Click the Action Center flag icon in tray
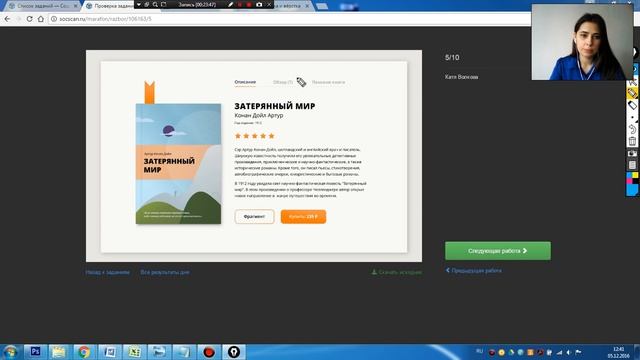The width and height of the screenshot is (640, 360). (x=578, y=352)
